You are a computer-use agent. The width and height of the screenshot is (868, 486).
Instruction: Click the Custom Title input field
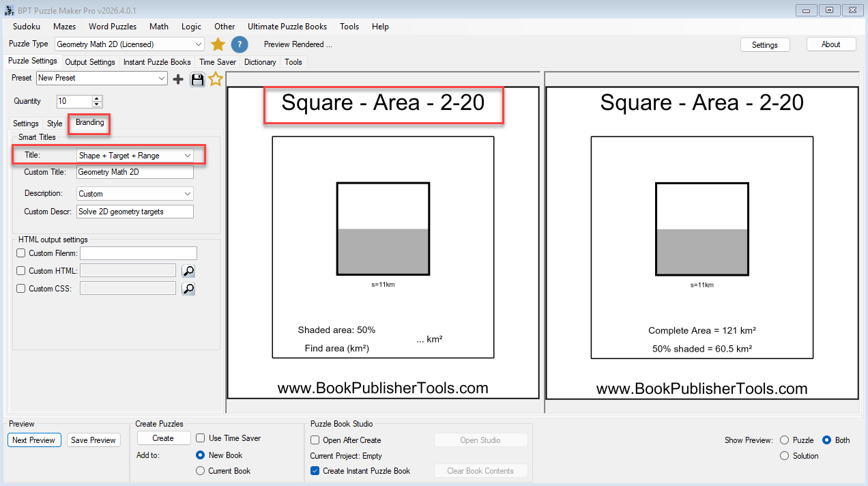click(x=135, y=172)
